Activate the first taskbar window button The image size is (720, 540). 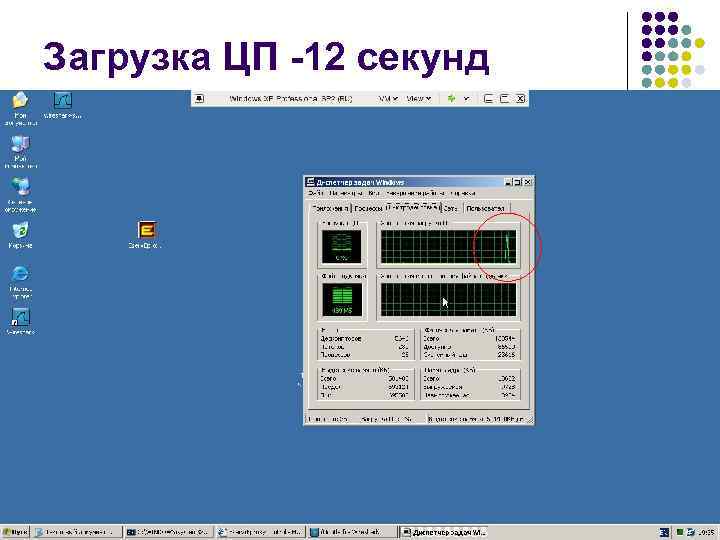pyautogui.click(x=77, y=533)
